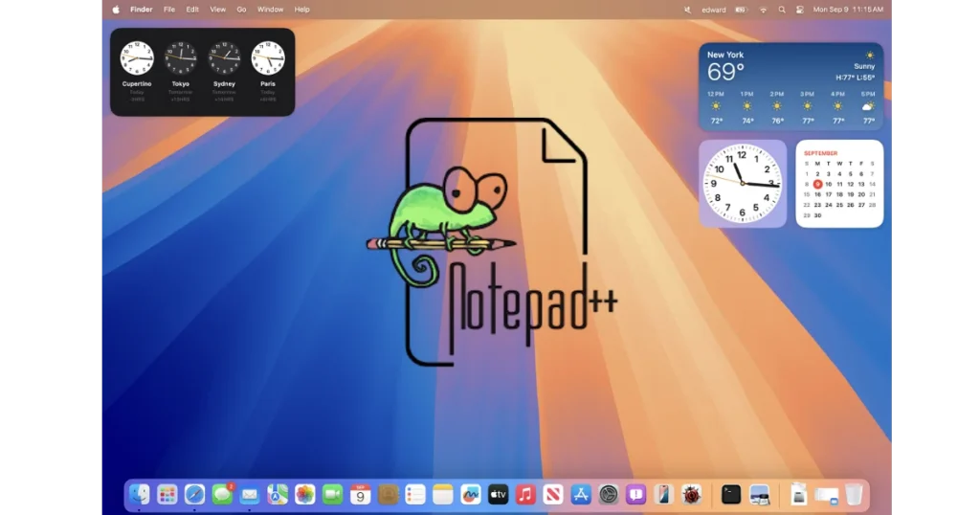Open the red bug app in Dock
This screenshot has width=980, height=515.
(x=691, y=495)
